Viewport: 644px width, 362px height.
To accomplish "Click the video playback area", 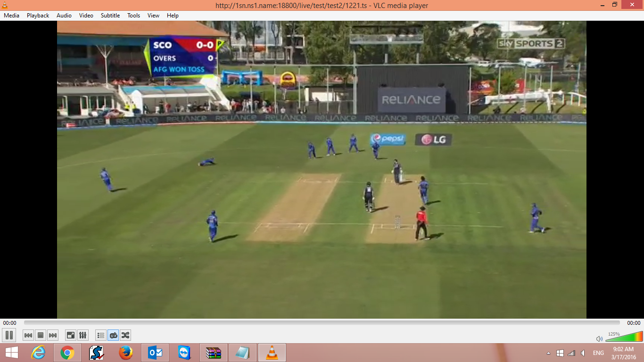I will click(322, 170).
